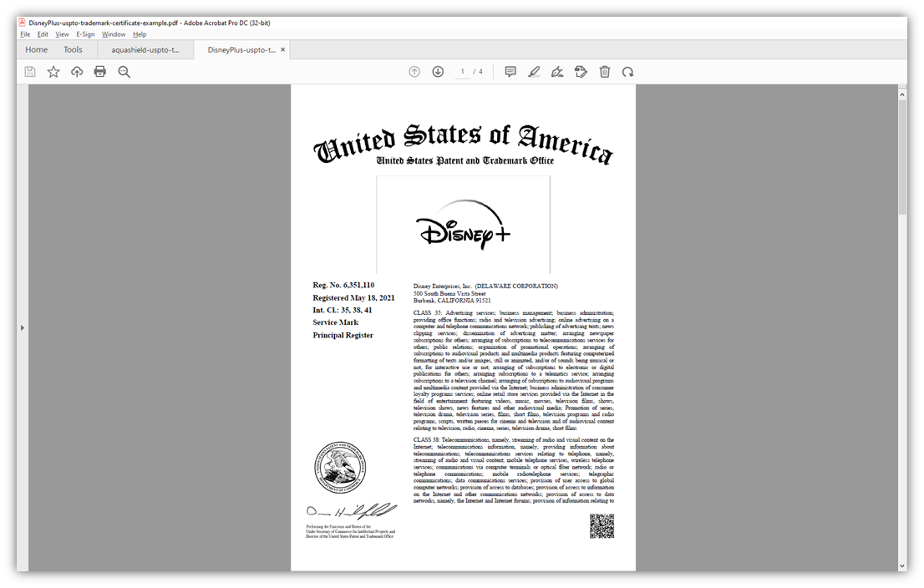The width and height of the screenshot is (924, 588).
Task: Click the Acrobat PDF icon in title bar
Action: [x=23, y=23]
